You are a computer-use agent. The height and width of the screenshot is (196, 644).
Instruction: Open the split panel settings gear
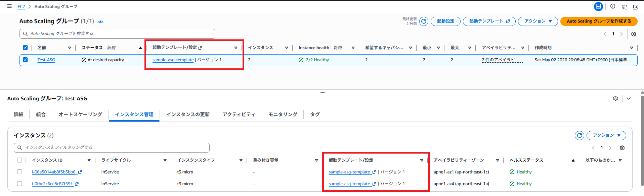click(615, 98)
